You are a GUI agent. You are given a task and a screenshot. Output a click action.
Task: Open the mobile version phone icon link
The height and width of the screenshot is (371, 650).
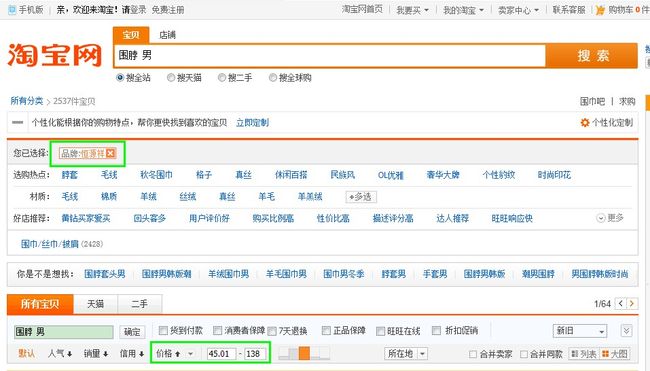(x=12, y=10)
